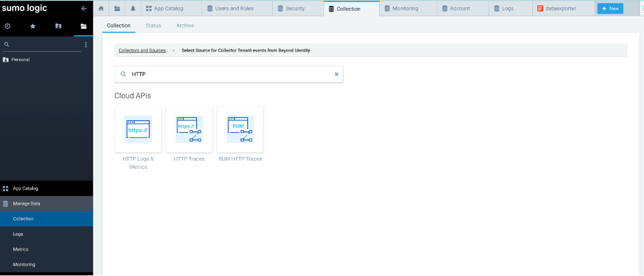Open the folder icon tab in top bar
The width and height of the screenshot is (644, 276).
pos(117,9)
